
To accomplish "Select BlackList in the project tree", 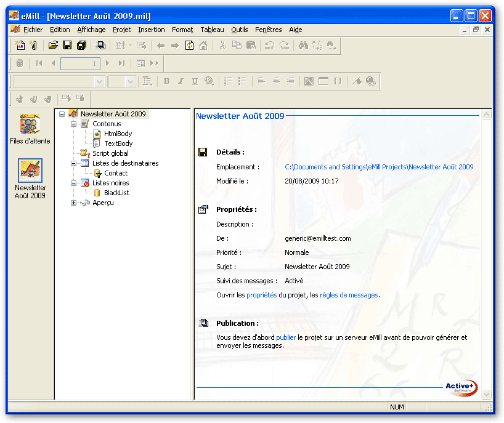I will 116,193.
